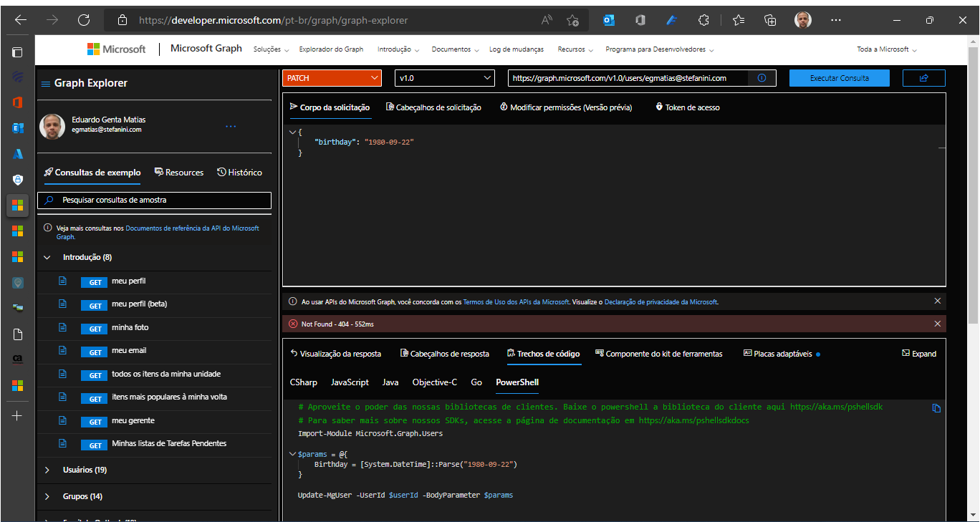This screenshot has height=522, width=980.
Task: Click the browser extensions puzzle icon
Action: click(x=703, y=20)
